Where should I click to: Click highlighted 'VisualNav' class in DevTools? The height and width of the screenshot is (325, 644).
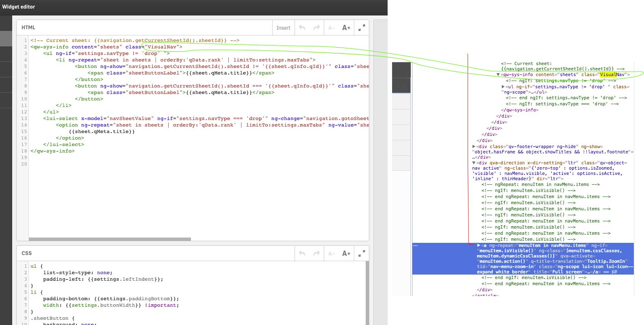pos(612,74)
